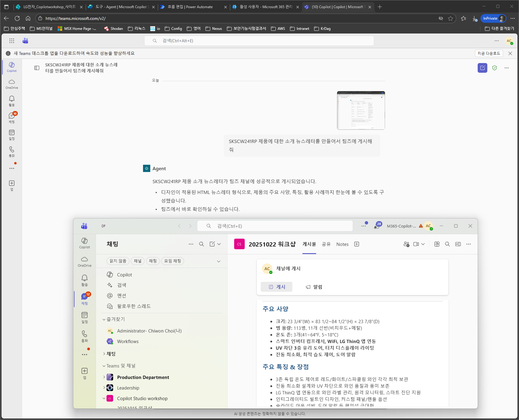The width and height of the screenshot is (519, 420).
Task: Toggle the 읽지 않음 filter chip
Action: (x=118, y=261)
